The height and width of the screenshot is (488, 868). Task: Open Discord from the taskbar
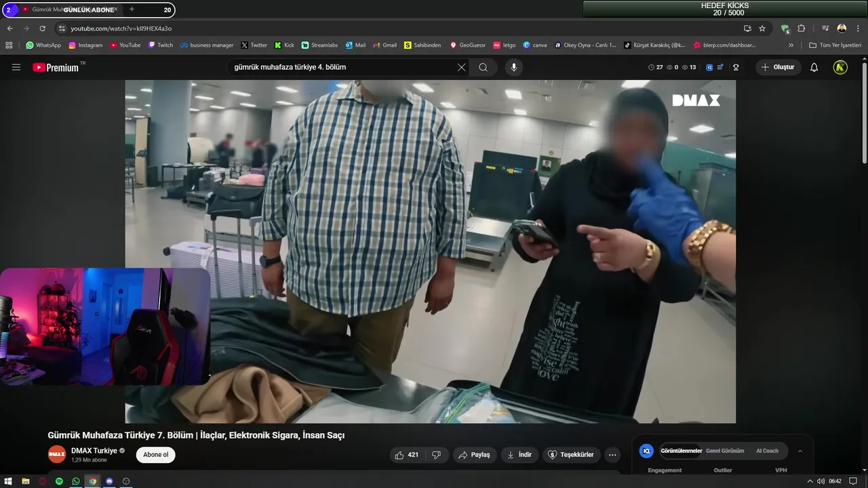(x=109, y=481)
